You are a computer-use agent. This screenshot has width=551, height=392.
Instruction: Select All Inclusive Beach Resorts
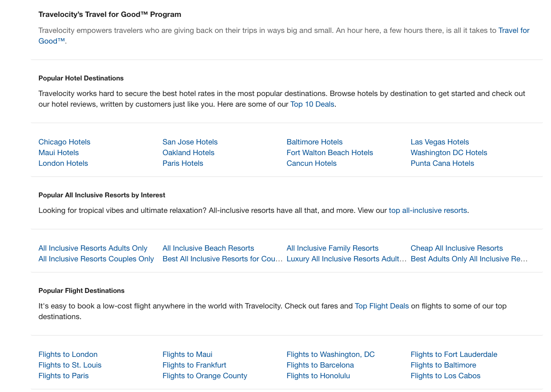coord(208,248)
